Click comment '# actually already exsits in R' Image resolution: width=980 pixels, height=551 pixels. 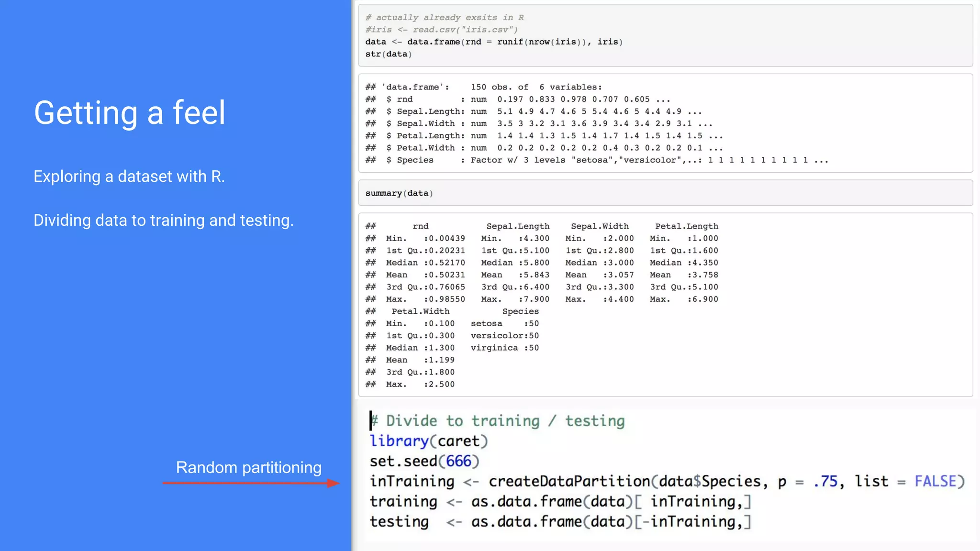[445, 18]
